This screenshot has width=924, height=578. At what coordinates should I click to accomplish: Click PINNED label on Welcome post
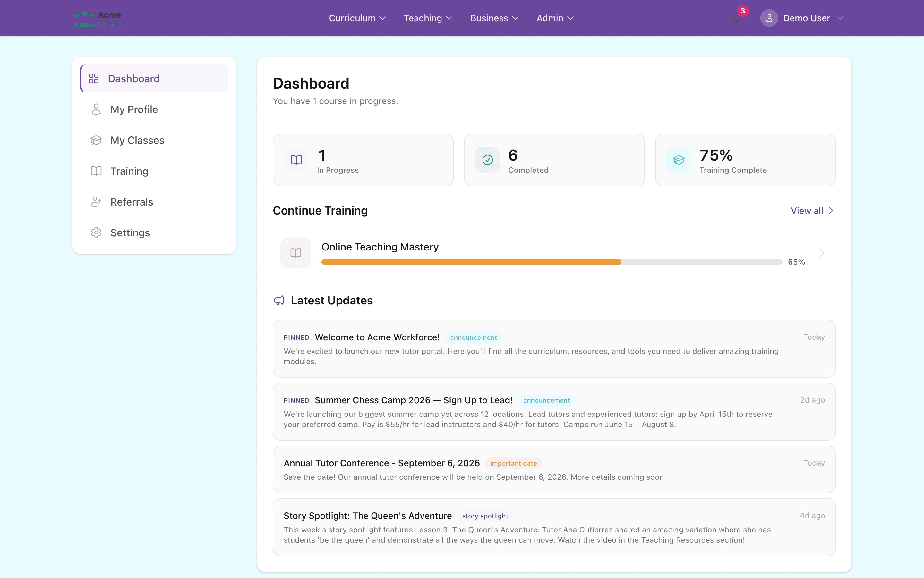tap(296, 337)
